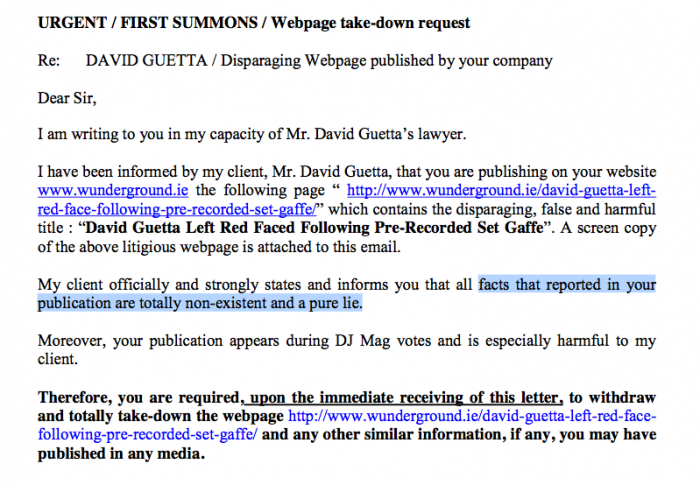Click highlighted text "facts that reported in your"

567,284
